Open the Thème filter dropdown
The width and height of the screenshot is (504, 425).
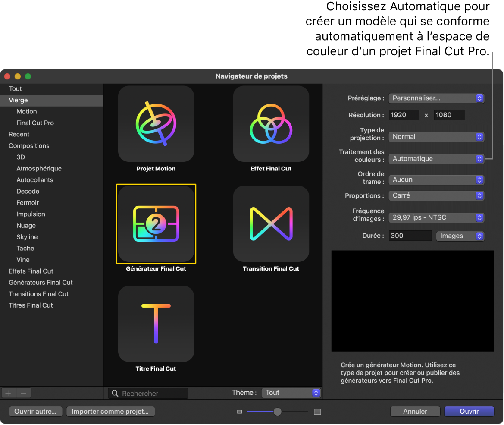(291, 393)
